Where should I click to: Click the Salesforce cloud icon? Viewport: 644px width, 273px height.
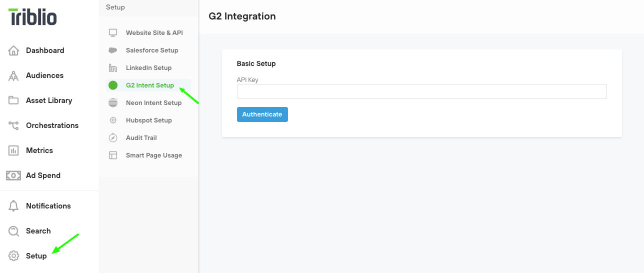click(x=113, y=50)
